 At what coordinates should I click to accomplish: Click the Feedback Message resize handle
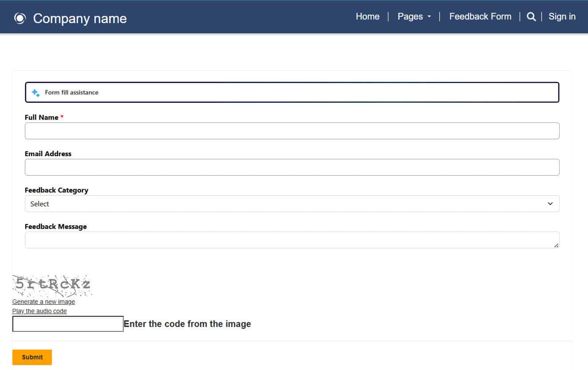click(556, 245)
